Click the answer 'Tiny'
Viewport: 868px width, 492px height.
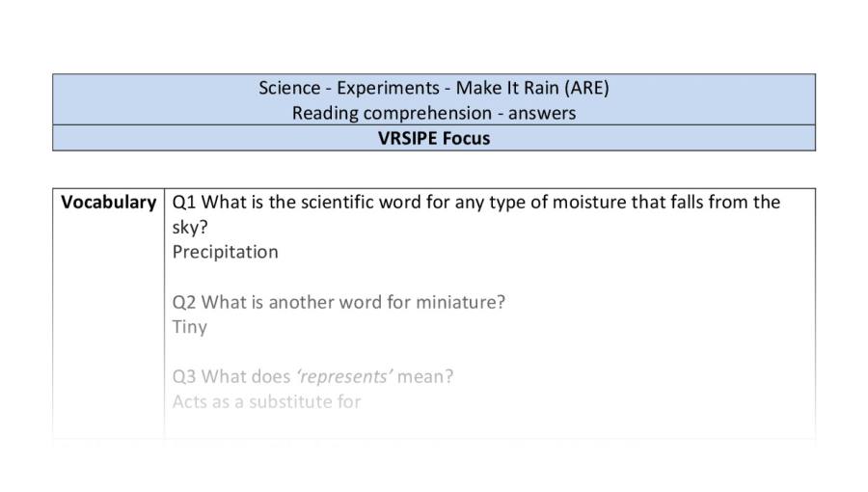click(x=189, y=327)
